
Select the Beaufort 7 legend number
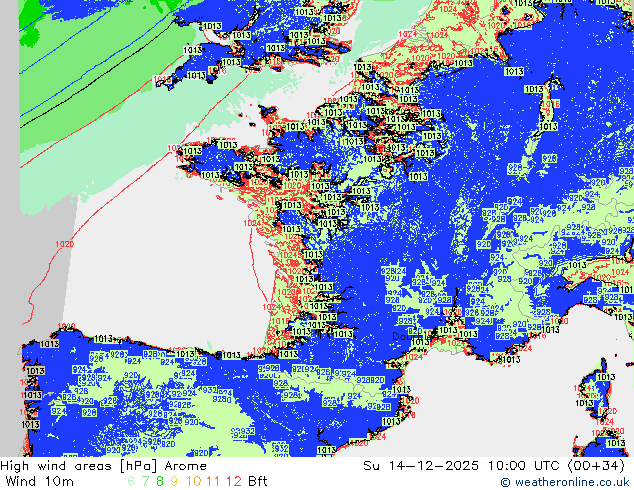[145, 482]
